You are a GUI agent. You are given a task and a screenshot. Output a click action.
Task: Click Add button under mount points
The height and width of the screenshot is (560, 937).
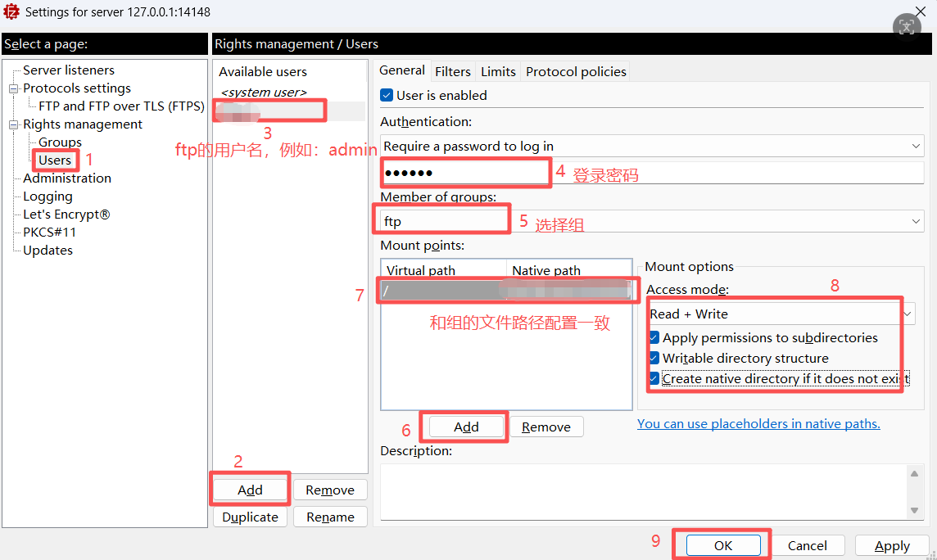(466, 427)
